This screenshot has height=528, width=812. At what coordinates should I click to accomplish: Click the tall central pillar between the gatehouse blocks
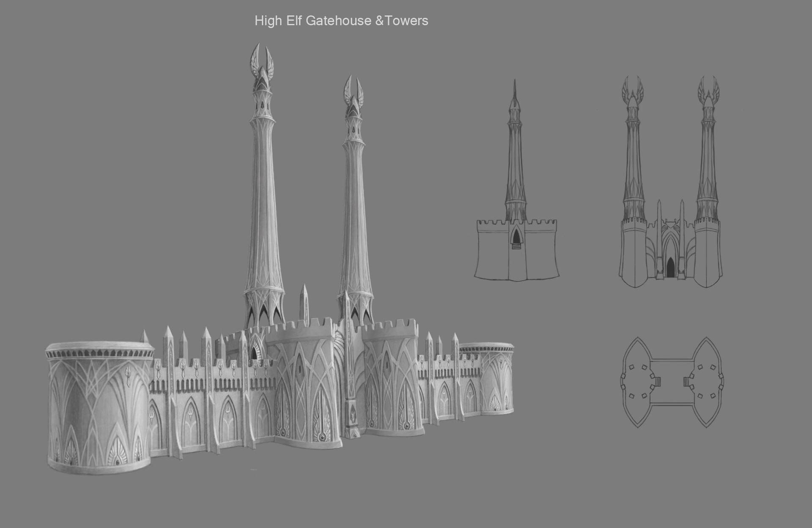350,368
